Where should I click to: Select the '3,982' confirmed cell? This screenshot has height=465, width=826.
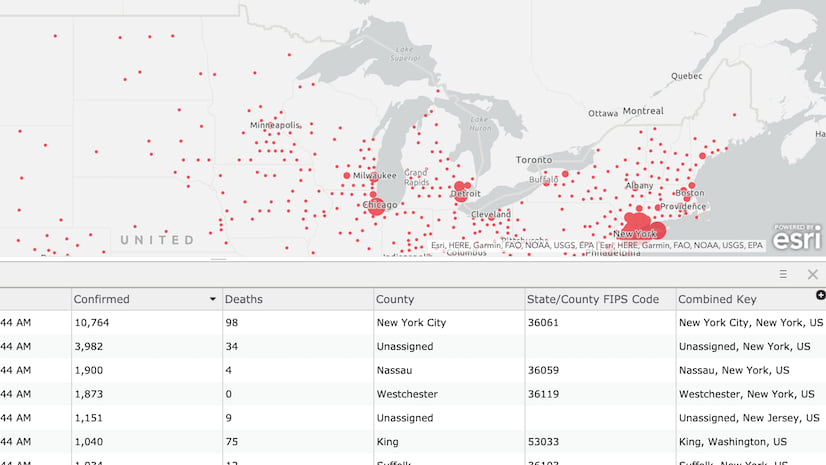(x=146, y=347)
